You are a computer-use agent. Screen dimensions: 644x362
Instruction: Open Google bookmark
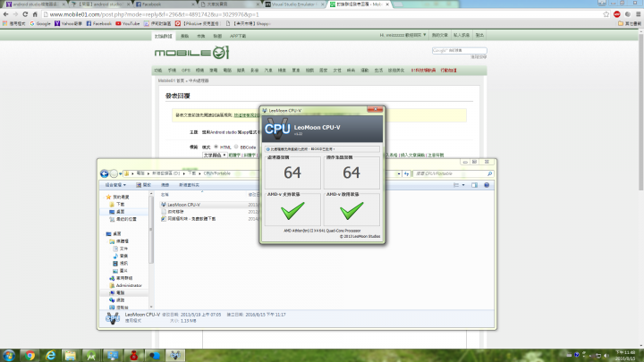pos(40,24)
